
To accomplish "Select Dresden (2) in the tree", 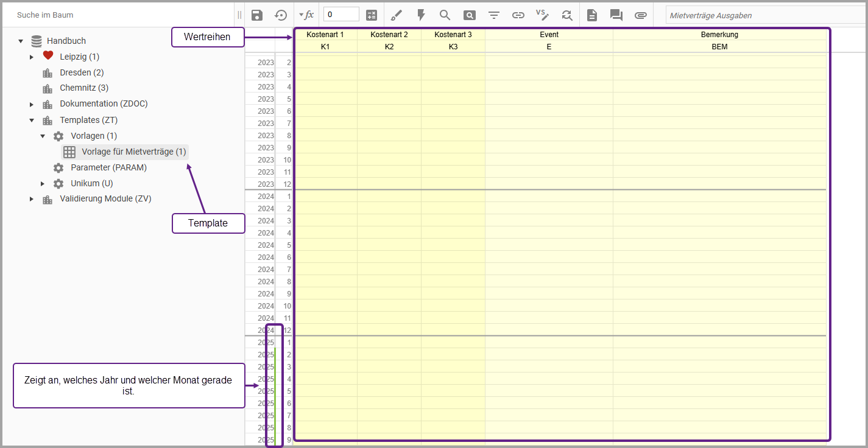I will 82,72.
